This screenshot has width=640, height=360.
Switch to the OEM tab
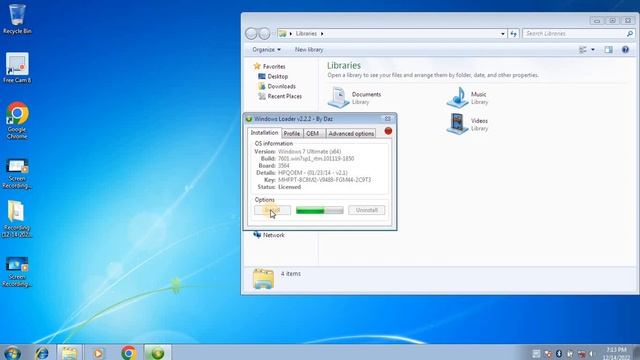pos(313,134)
